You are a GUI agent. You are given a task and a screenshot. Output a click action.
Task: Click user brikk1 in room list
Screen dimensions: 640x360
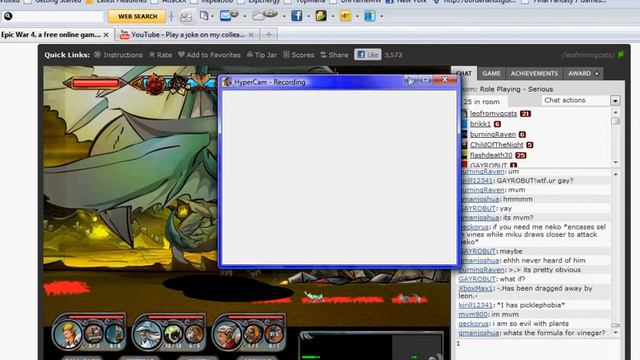480,124
